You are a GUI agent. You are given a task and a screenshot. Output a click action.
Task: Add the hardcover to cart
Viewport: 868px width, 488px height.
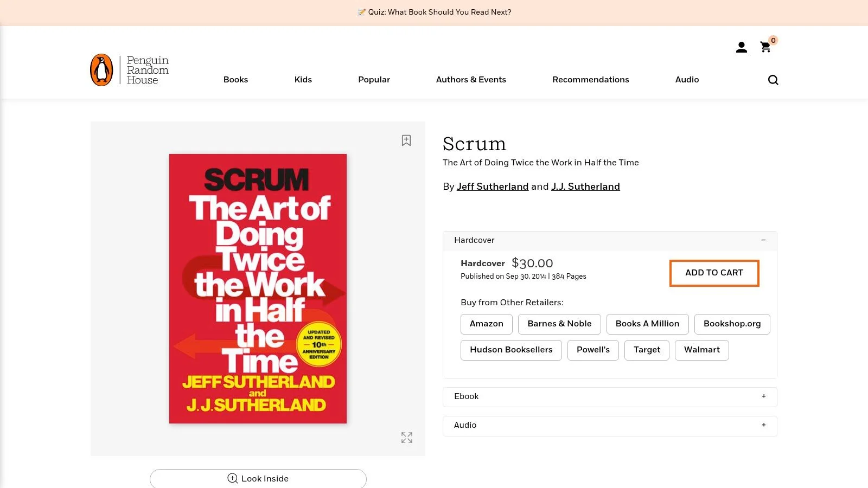point(714,273)
